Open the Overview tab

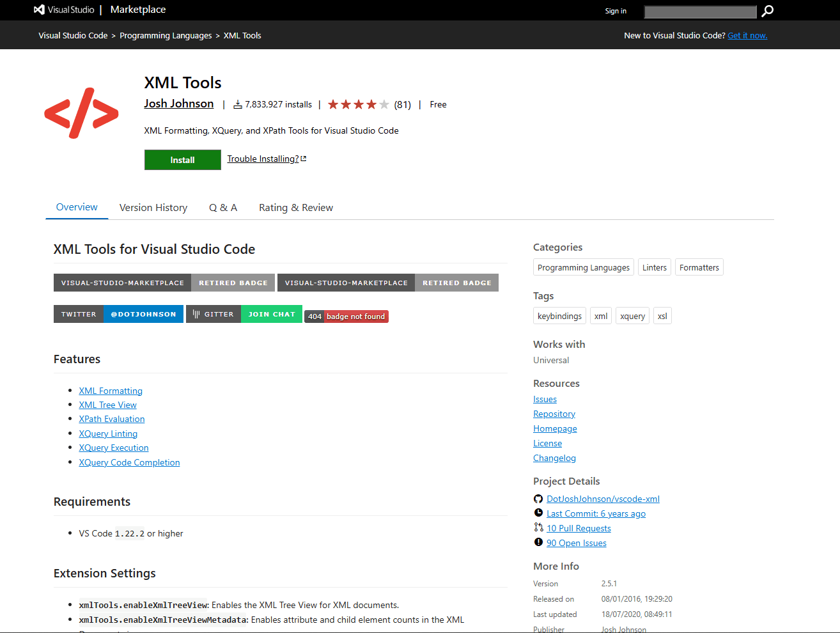pyautogui.click(x=77, y=207)
